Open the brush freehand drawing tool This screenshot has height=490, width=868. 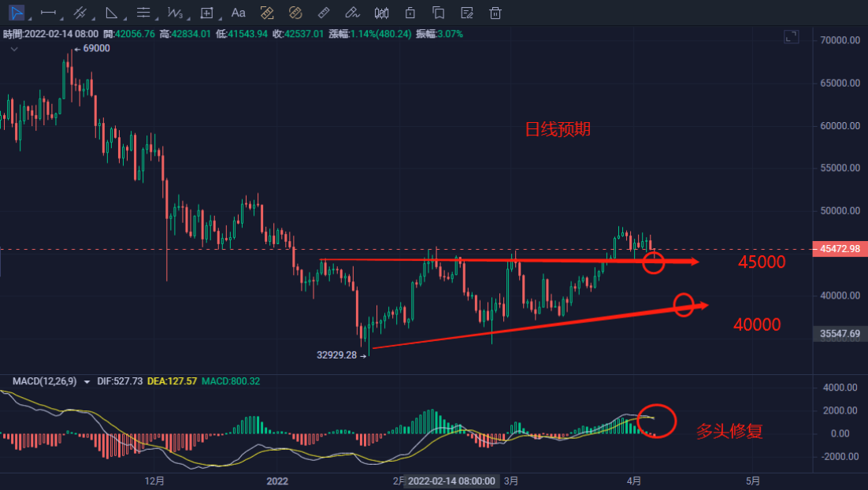pyautogui.click(x=352, y=13)
